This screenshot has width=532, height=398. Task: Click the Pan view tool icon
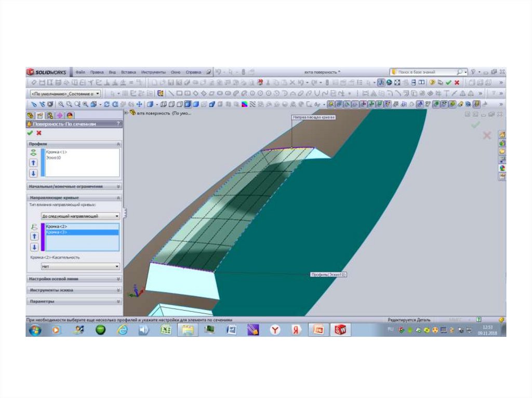click(x=139, y=104)
